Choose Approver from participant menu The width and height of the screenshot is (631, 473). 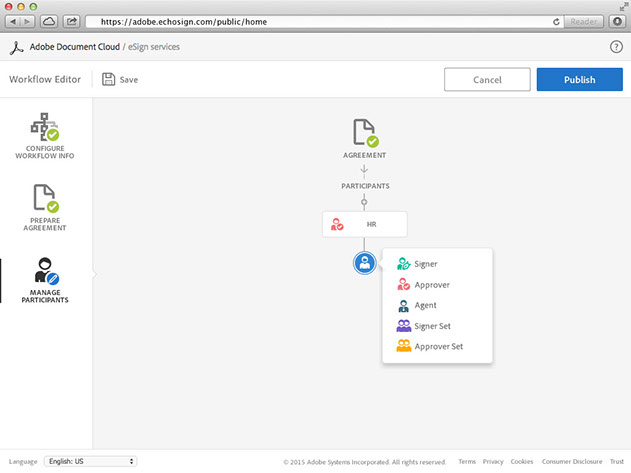pyautogui.click(x=431, y=285)
